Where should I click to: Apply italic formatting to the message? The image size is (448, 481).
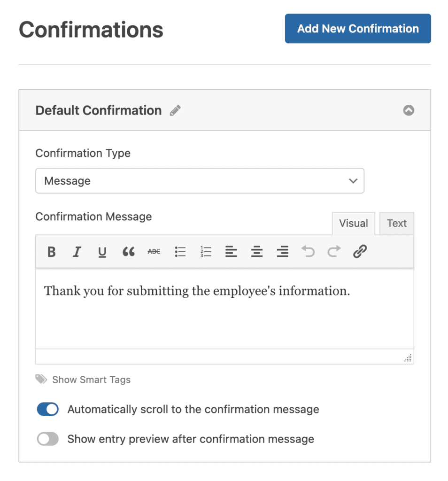[x=77, y=252]
